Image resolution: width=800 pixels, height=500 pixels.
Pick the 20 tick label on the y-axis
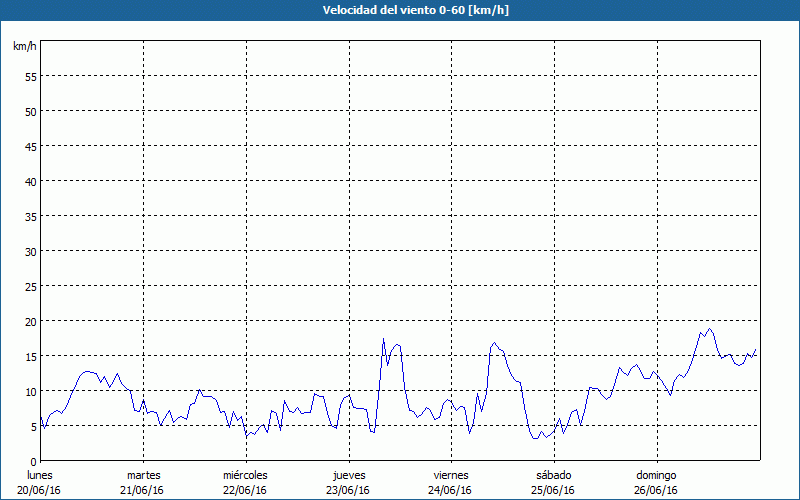point(30,321)
